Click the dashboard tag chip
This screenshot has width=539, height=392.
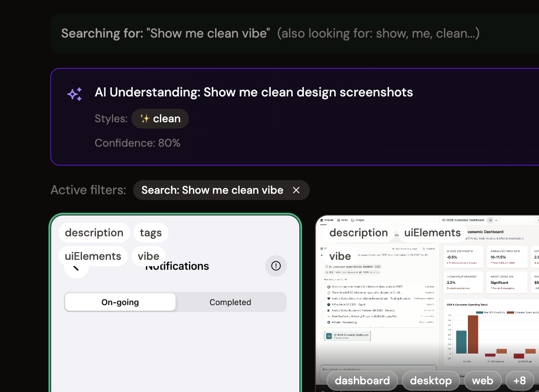pyautogui.click(x=362, y=381)
